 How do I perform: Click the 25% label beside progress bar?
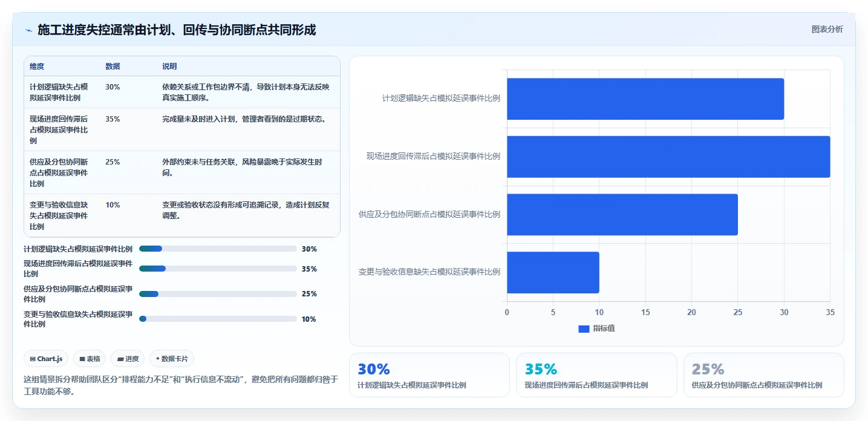pyautogui.click(x=309, y=294)
